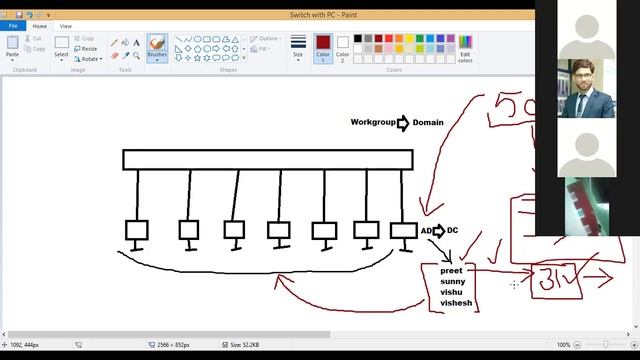
Task: Select the Fill with color bucket tool
Action: point(125,42)
